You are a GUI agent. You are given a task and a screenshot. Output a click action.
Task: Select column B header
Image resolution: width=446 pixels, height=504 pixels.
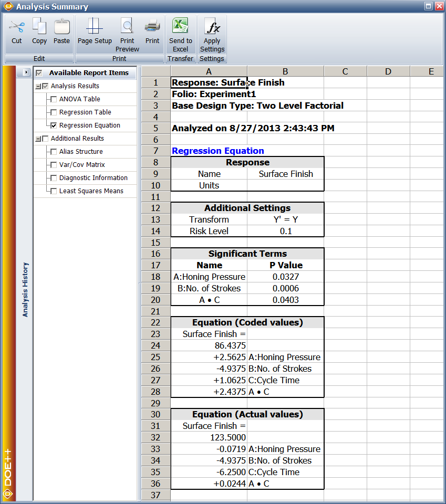pyautogui.click(x=286, y=71)
